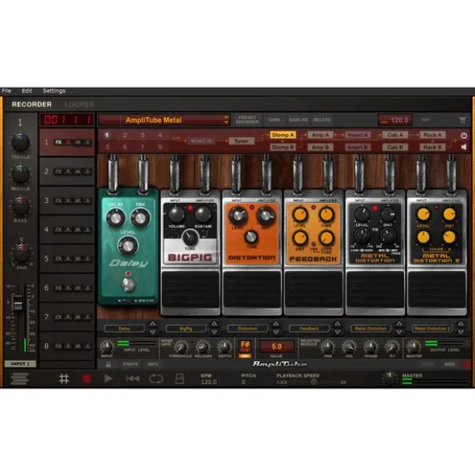Screen dimensions: 475x476
Task: Open the BigPig stomp slot selector
Action: pos(186,329)
